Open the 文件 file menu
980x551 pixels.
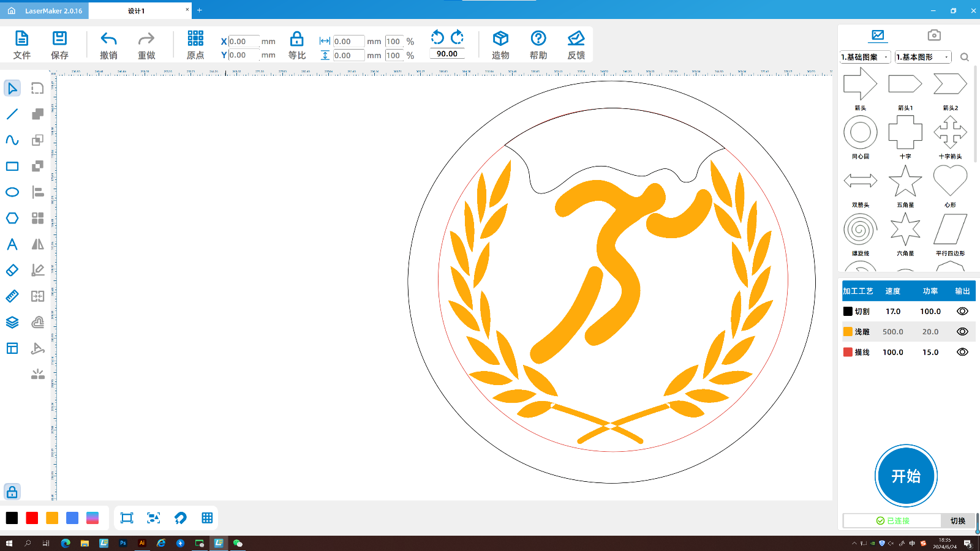(22, 45)
